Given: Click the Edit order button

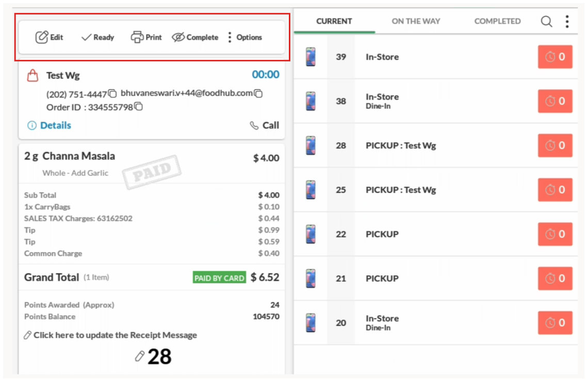Looking at the screenshot, I should pyautogui.click(x=49, y=37).
